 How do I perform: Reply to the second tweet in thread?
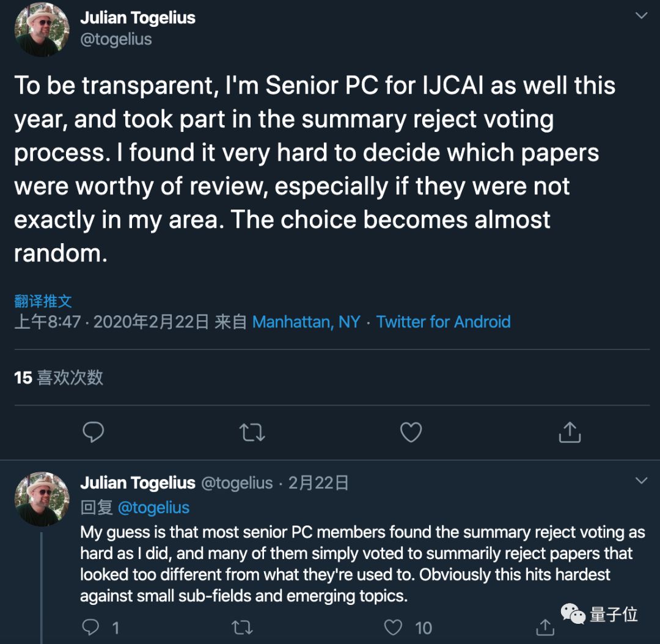click(91, 627)
